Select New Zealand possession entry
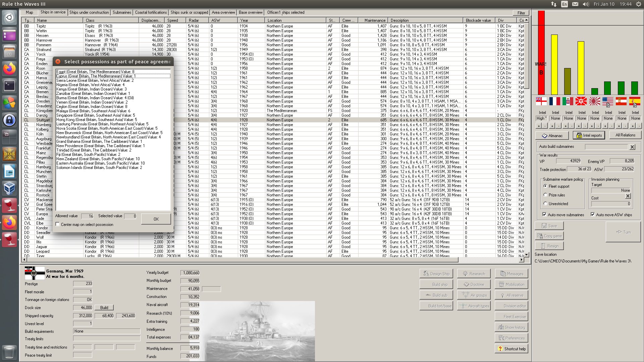The image size is (644, 362). [x=113, y=159]
